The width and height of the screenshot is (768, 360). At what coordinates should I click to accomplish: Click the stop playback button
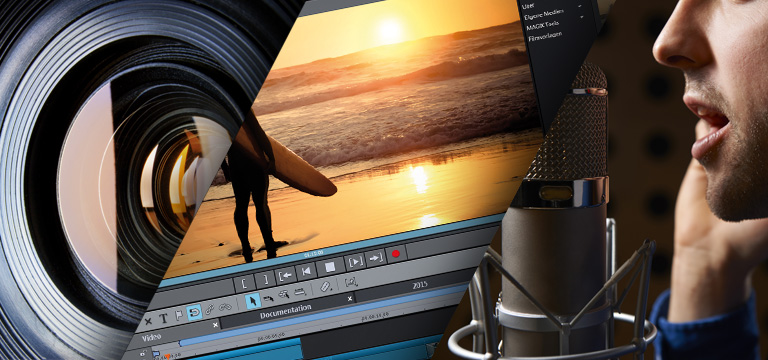(330, 266)
